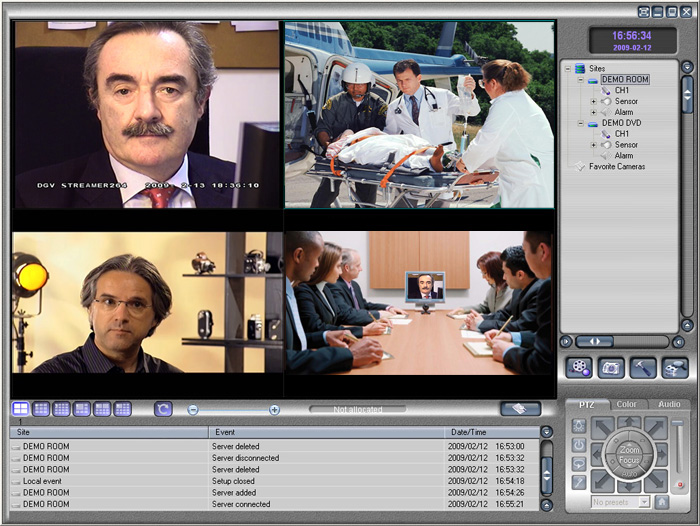Click the sites tree horizontal scroll-left button
Image resolution: width=700 pixels, height=526 pixels.
(566, 342)
